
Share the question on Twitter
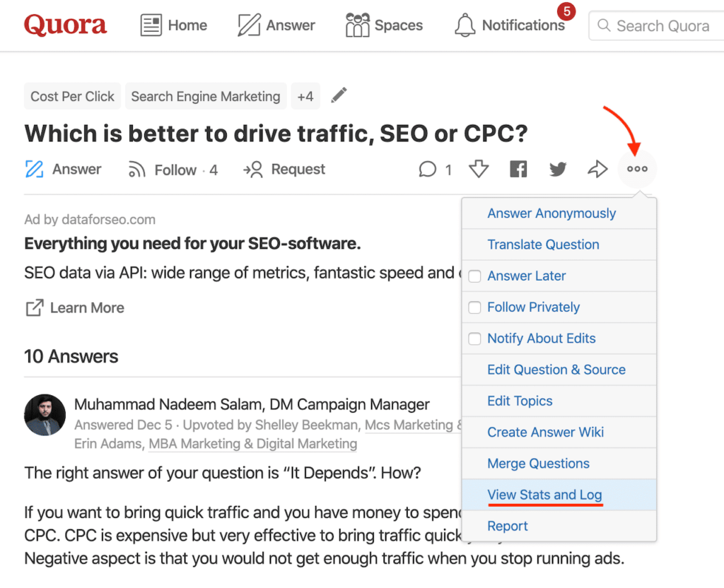point(558,169)
